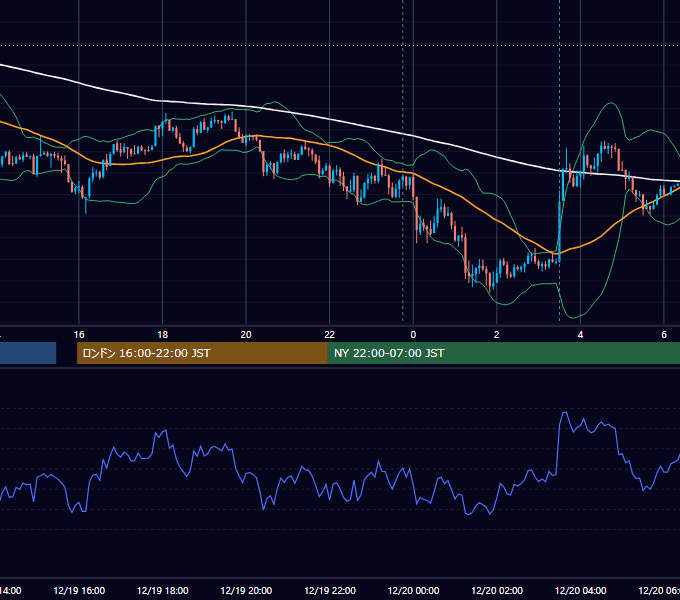Click the 22 hour axis label
Image resolution: width=680 pixels, height=600 pixels.
pyautogui.click(x=330, y=335)
